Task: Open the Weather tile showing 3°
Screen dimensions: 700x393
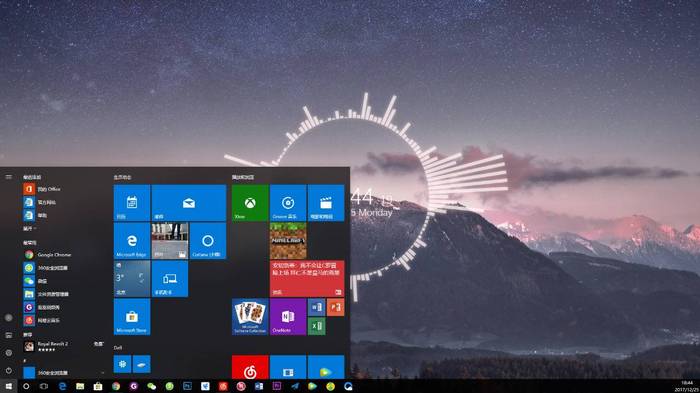Action: 132,279
